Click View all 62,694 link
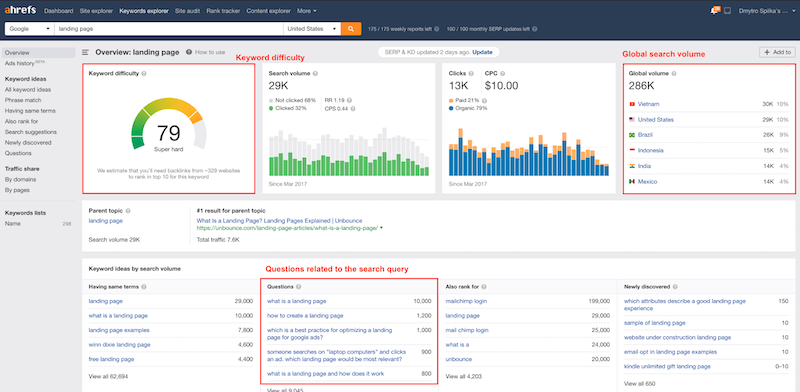Image resolution: width=800 pixels, height=392 pixels. point(108,377)
